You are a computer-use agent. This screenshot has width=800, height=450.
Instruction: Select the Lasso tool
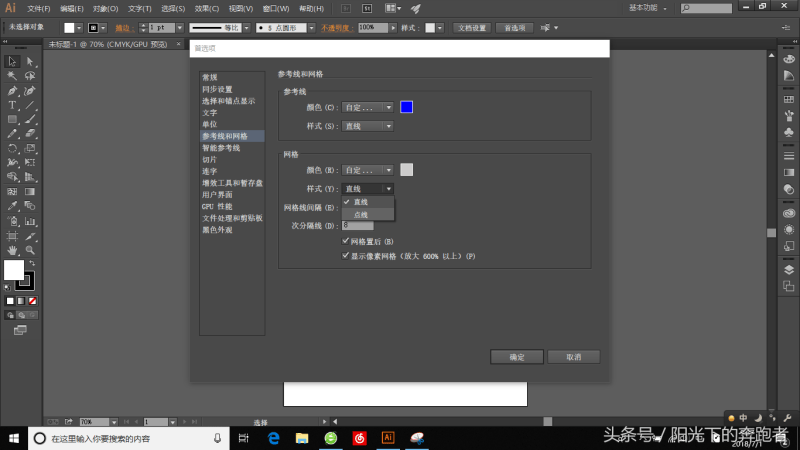click(x=30, y=76)
